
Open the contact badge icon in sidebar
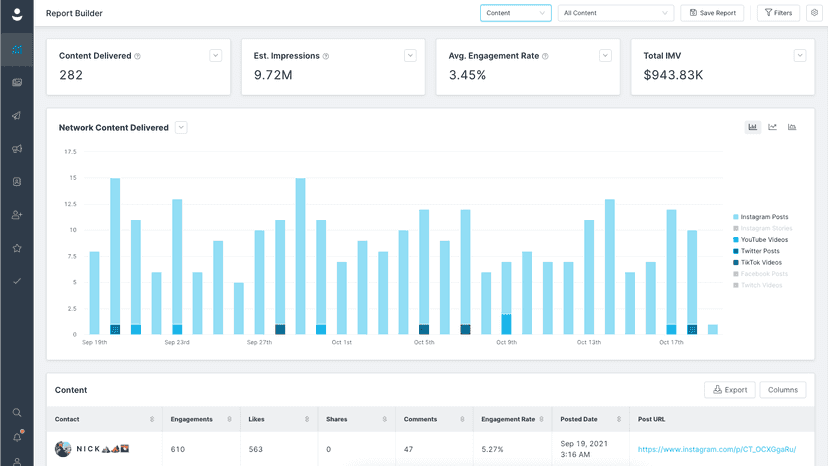[x=17, y=182]
